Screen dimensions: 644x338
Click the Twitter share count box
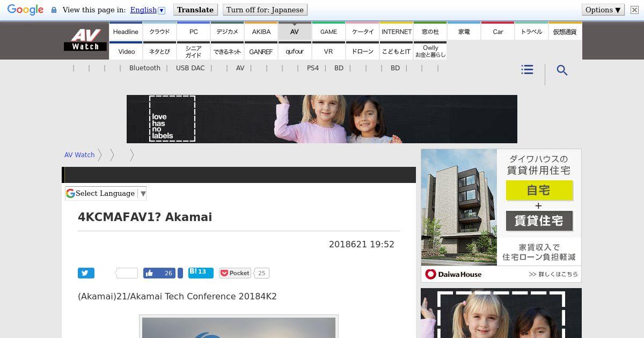click(x=127, y=273)
